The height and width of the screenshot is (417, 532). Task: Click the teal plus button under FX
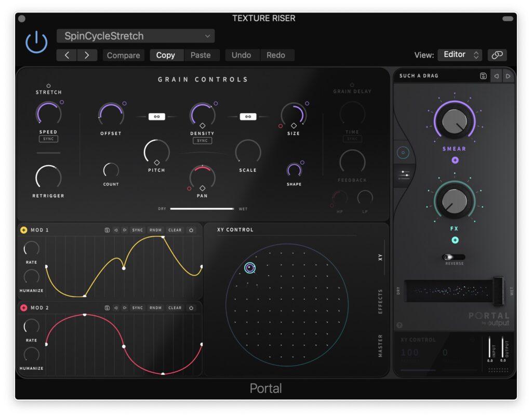click(455, 240)
